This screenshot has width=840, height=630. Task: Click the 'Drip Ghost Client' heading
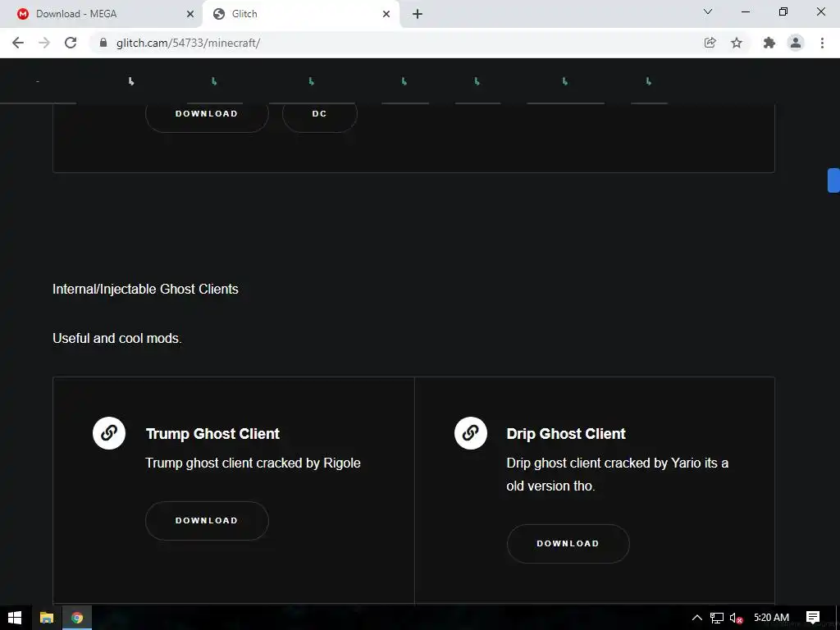(x=566, y=433)
